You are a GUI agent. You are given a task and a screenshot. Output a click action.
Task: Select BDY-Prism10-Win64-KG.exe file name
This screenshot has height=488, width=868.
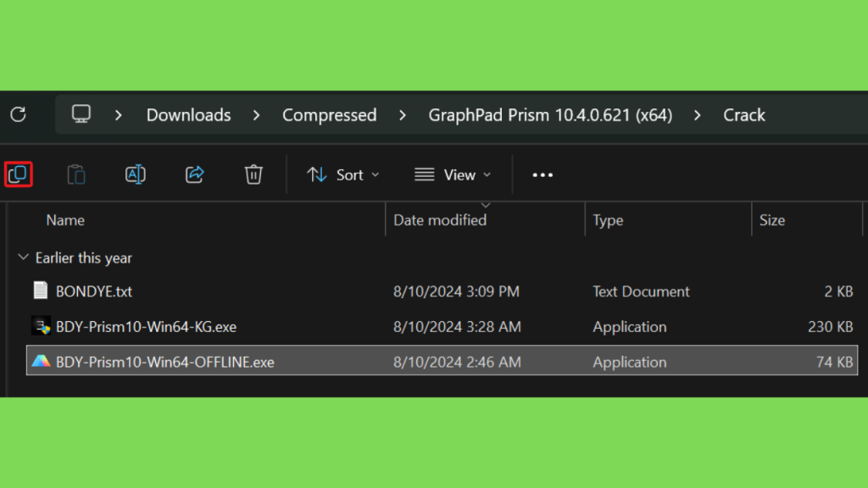[x=146, y=326]
